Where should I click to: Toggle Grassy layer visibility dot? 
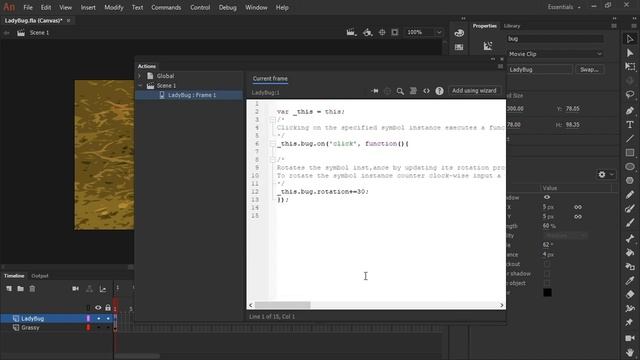click(98, 328)
